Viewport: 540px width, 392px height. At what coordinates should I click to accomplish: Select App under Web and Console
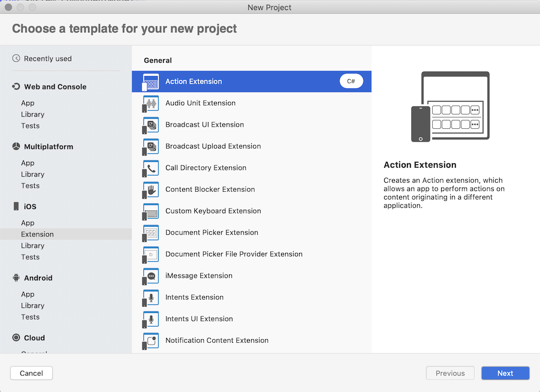(28, 103)
